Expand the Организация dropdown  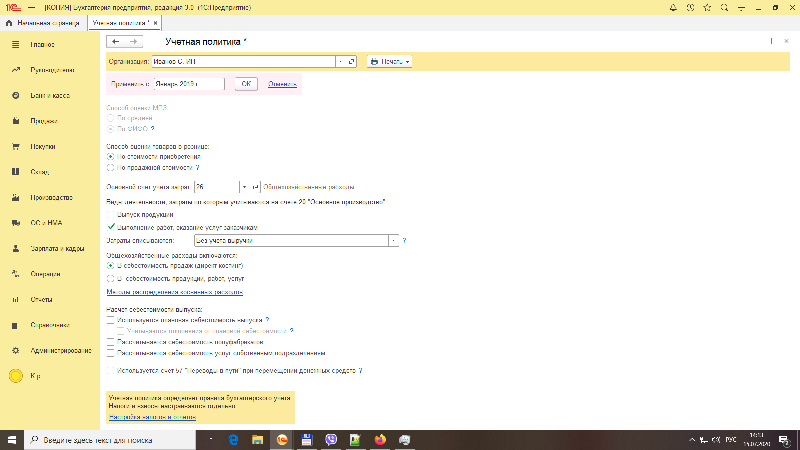coord(341,62)
